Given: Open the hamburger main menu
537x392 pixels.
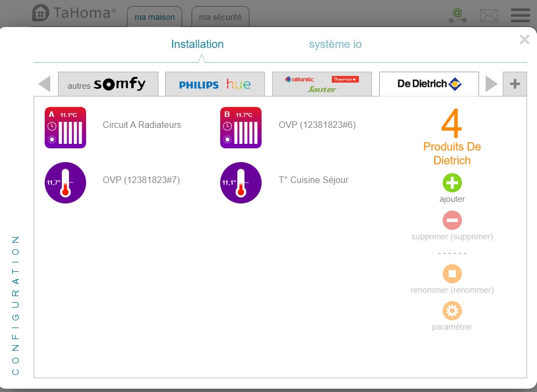Looking at the screenshot, I should point(520,15).
